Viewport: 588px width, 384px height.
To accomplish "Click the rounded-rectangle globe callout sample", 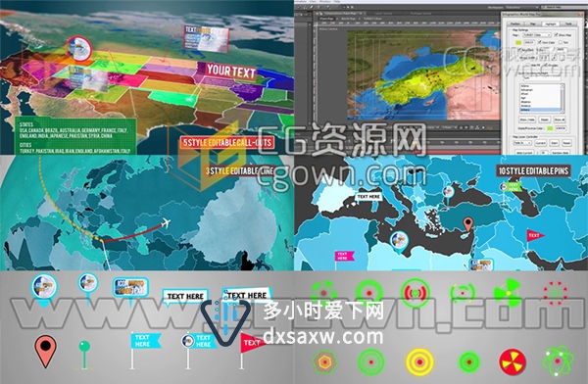I will 130,288.
